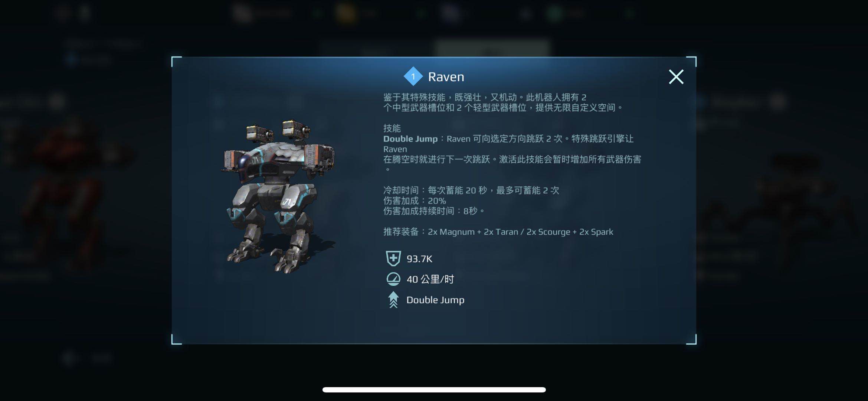The image size is (868, 401).
Task: Tap the 93.7K durability value
Action: [419, 259]
